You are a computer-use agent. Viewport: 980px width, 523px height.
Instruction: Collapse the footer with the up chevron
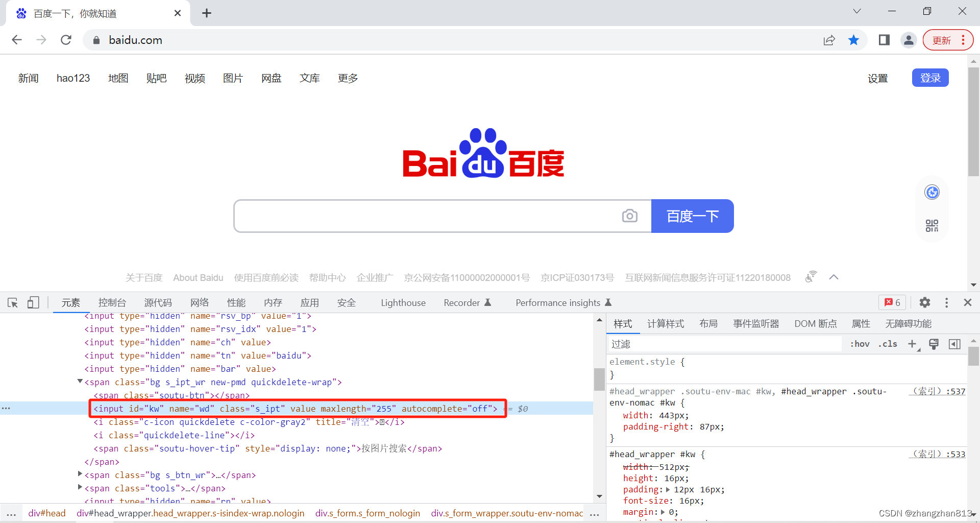[834, 277]
